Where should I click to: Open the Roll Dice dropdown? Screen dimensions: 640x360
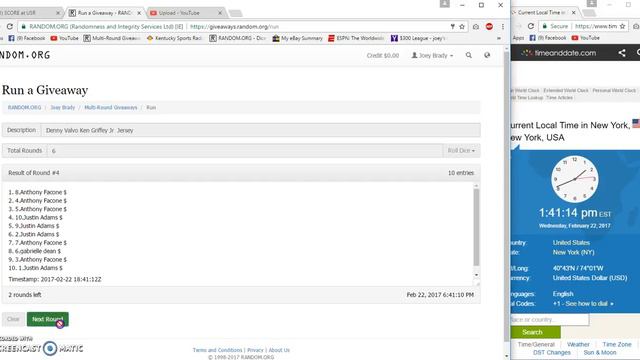461,151
